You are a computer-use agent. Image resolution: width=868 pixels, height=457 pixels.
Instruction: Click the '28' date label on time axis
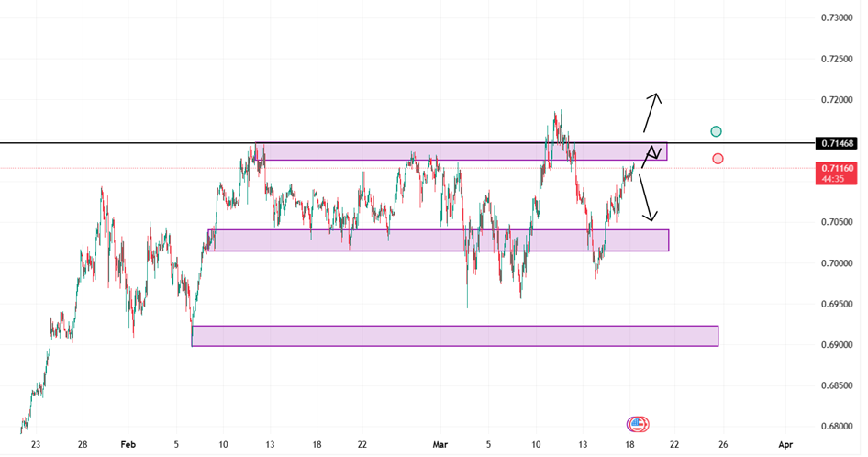click(83, 444)
